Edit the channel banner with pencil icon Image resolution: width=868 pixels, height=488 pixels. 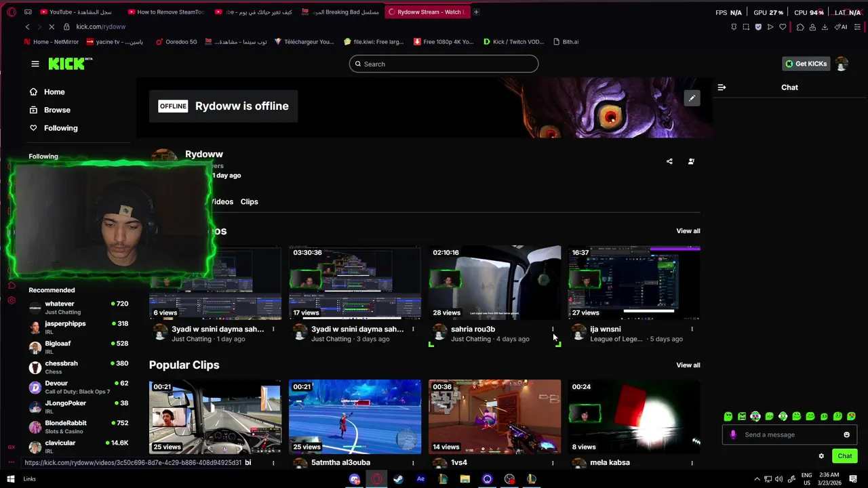click(x=692, y=98)
